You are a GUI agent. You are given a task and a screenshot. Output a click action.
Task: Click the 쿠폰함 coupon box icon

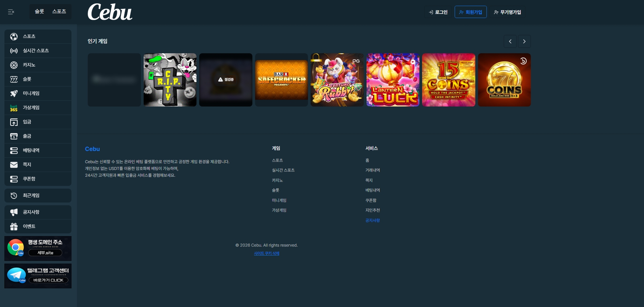(14, 179)
